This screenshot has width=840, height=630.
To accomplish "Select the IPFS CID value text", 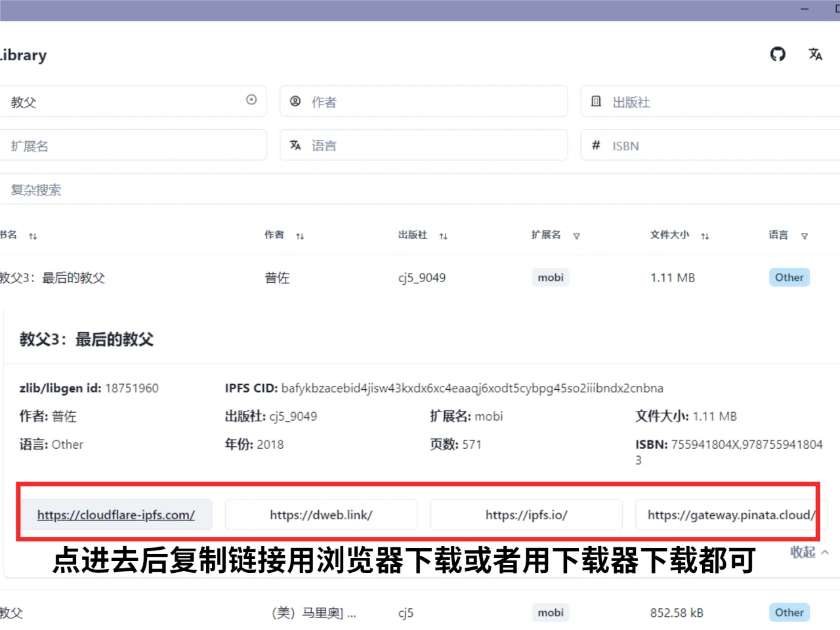I will point(472,388).
